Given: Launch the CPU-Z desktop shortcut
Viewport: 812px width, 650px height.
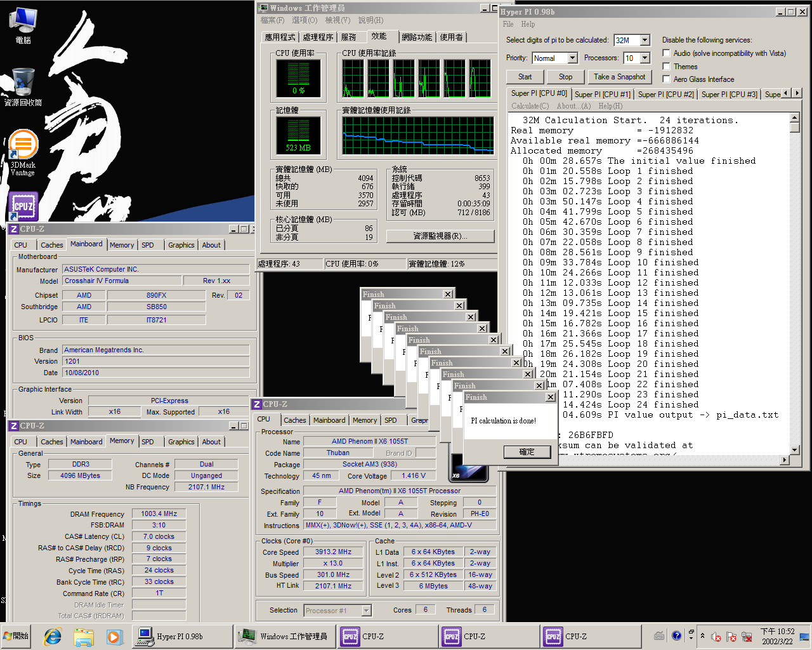Looking at the screenshot, I should [23, 206].
